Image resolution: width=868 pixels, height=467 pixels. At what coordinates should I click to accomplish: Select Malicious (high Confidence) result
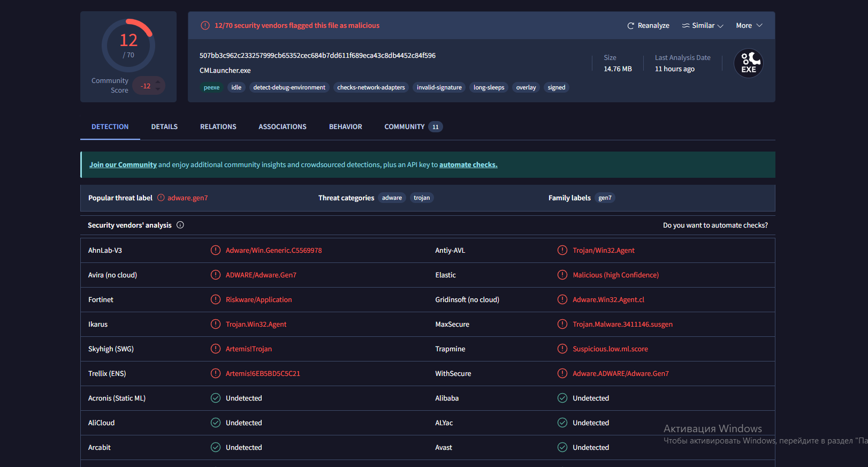point(615,275)
